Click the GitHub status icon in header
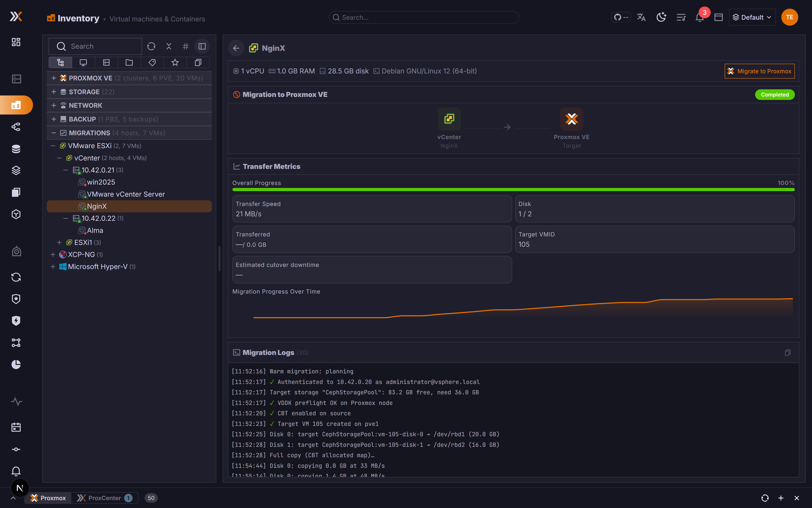The image size is (812, 508). tap(621, 17)
